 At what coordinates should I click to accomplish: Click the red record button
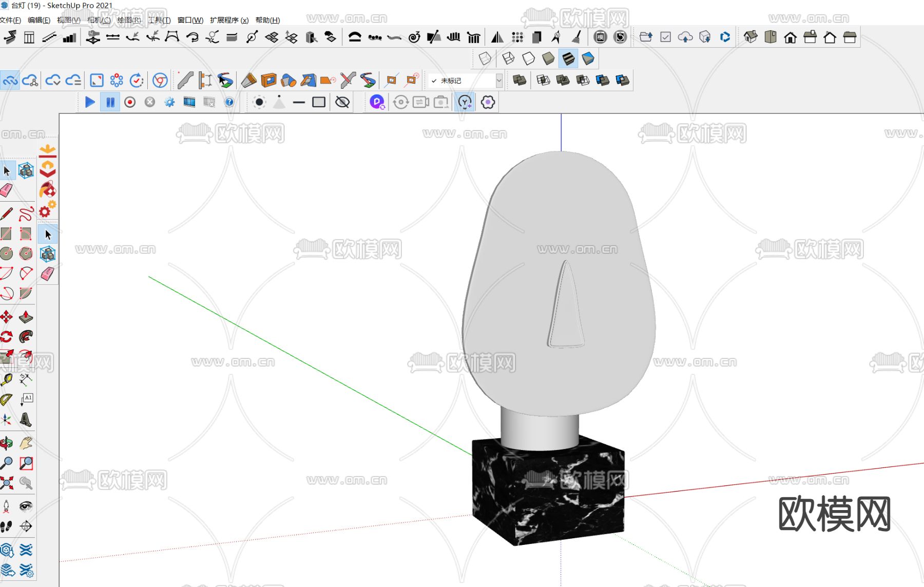pyautogui.click(x=130, y=102)
